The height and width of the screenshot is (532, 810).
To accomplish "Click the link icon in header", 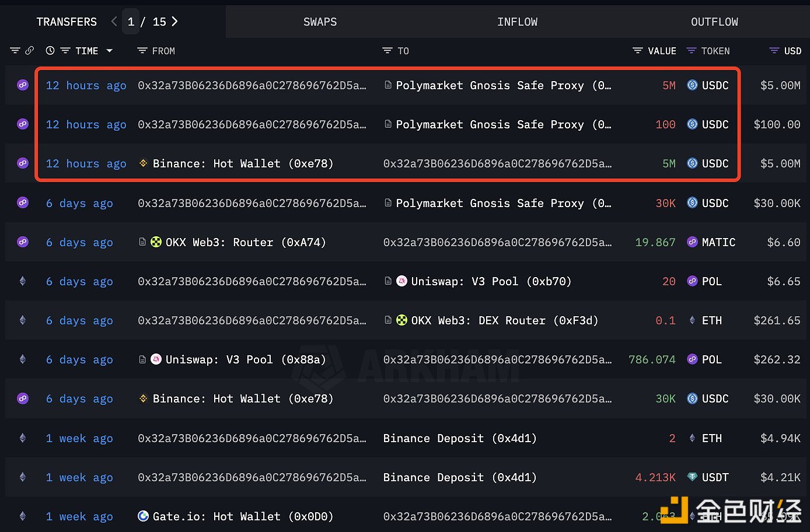I will (x=29, y=51).
